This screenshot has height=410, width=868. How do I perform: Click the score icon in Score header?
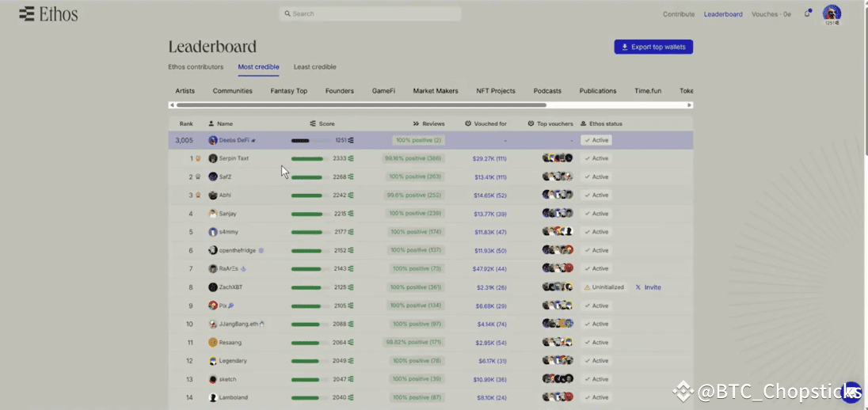(313, 123)
